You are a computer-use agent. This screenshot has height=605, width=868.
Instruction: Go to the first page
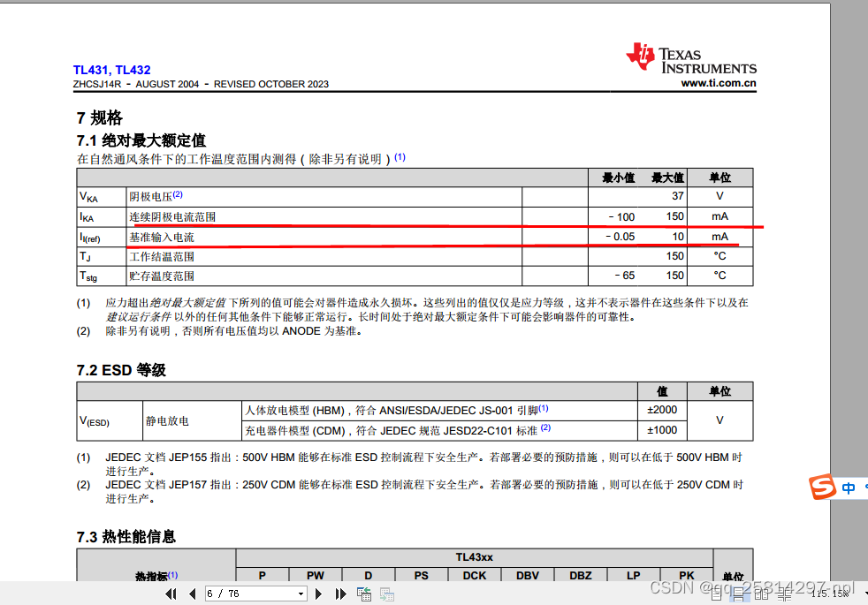(171, 594)
